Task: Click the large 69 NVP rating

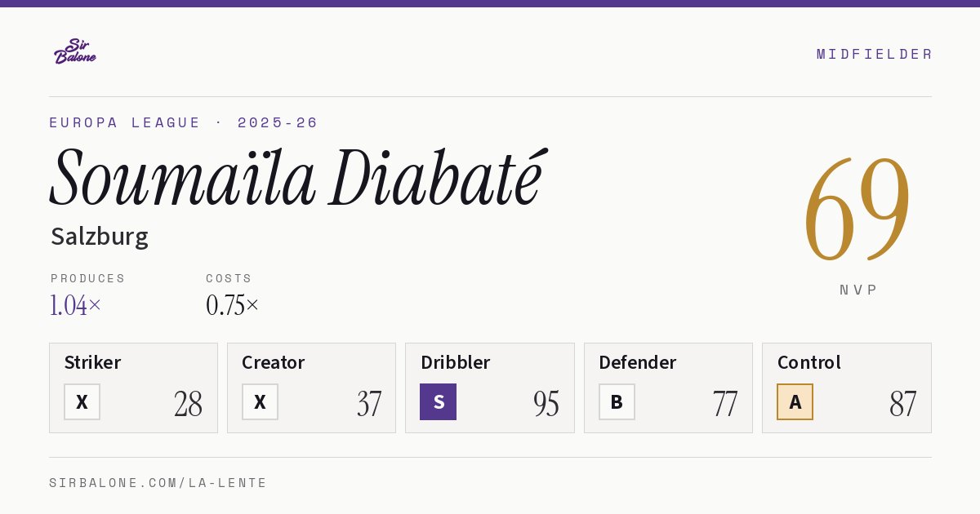Action: point(857,208)
